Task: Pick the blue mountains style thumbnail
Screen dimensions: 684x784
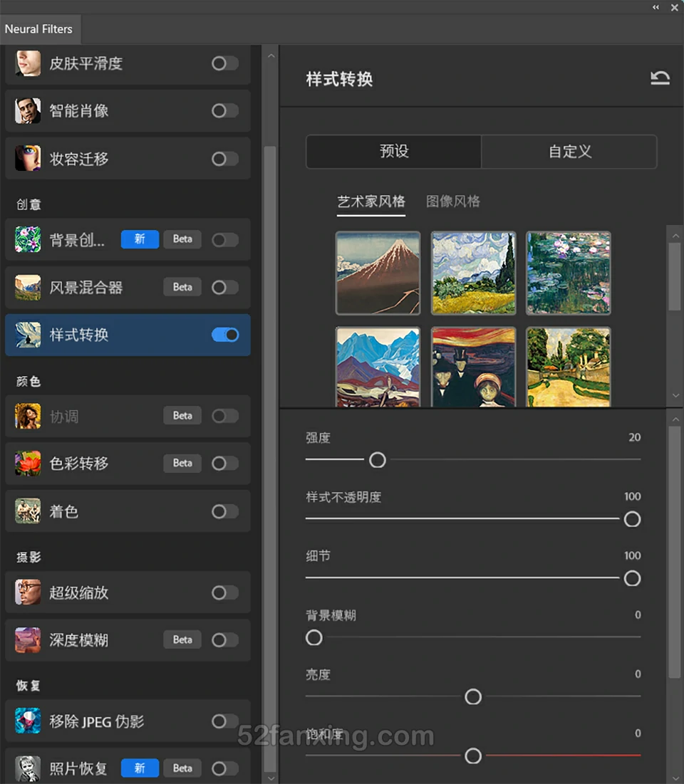Action: 378,367
